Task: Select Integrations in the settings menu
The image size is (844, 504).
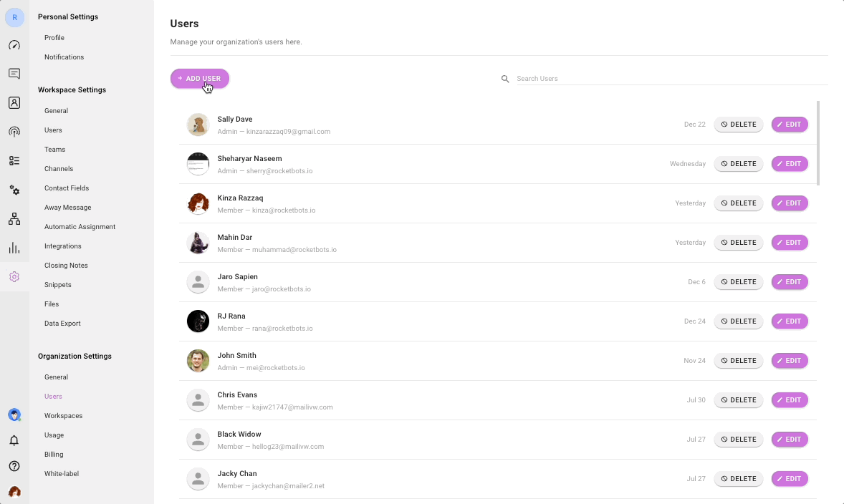Action: click(x=63, y=246)
